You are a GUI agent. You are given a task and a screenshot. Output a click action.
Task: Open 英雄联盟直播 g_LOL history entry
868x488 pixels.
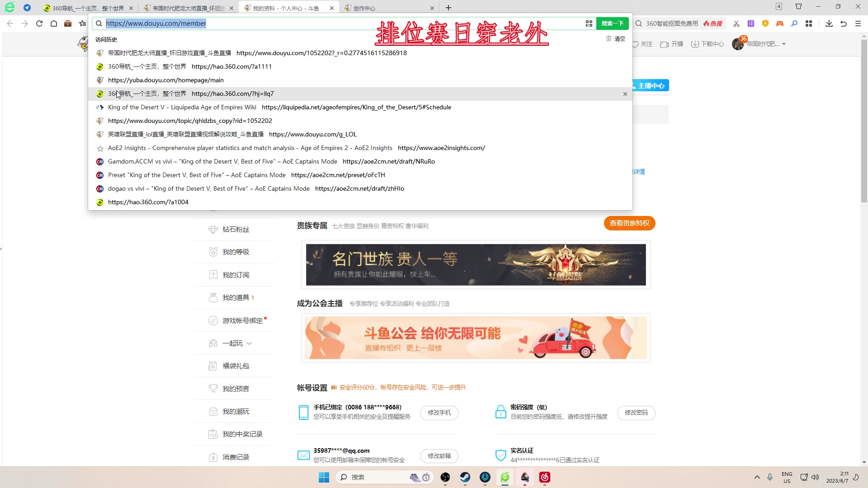(360, 134)
